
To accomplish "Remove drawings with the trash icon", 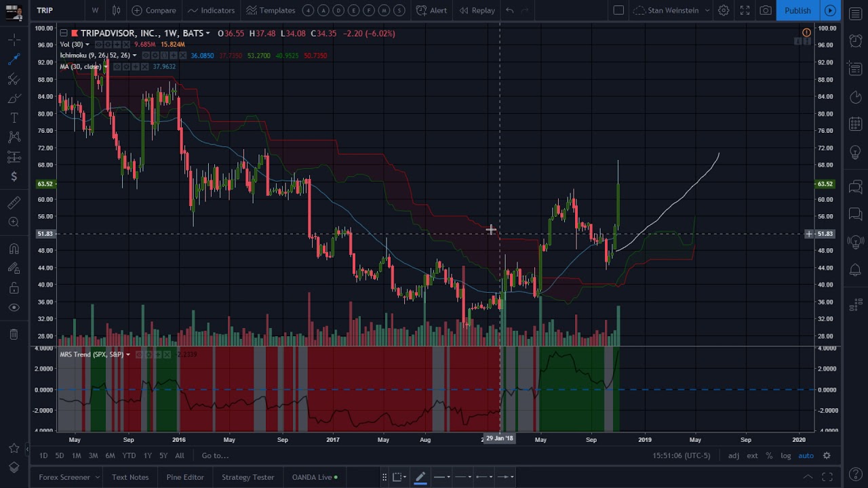I will pos(14,334).
